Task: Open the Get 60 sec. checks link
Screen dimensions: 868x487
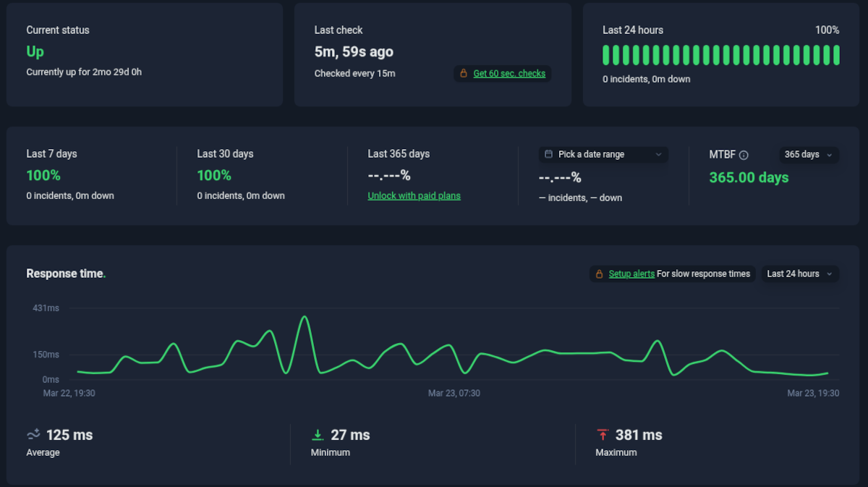Action: pos(509,74)
